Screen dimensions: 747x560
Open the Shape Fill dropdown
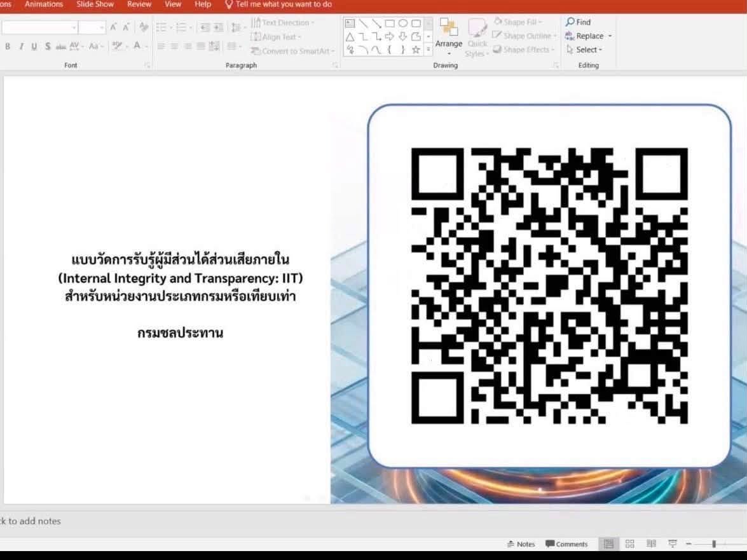(518, 22)
